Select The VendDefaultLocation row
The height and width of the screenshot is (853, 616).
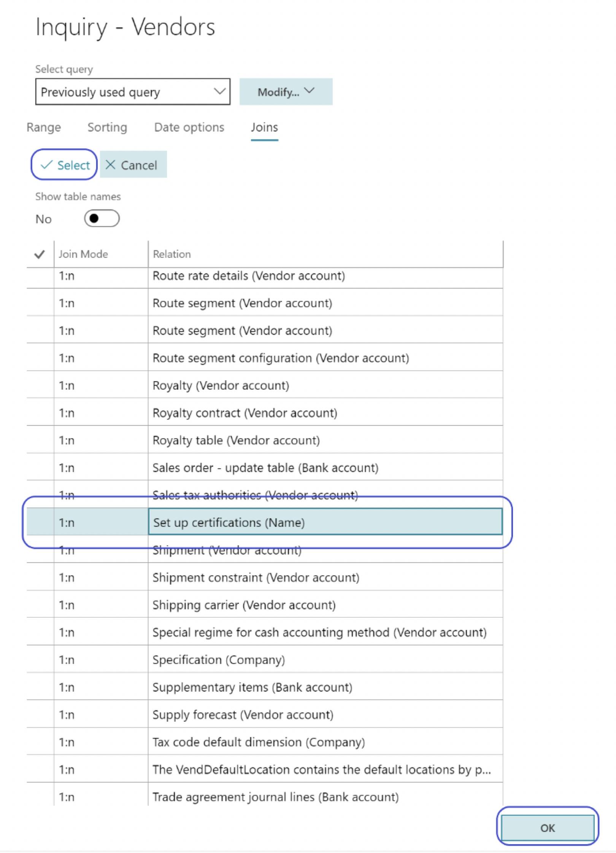pyautogui.click(x=265, y=769)
